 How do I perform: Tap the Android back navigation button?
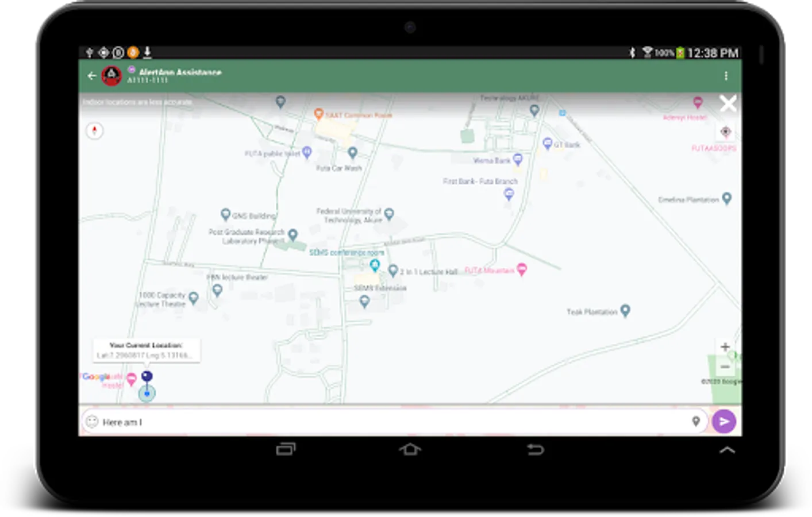535,449
